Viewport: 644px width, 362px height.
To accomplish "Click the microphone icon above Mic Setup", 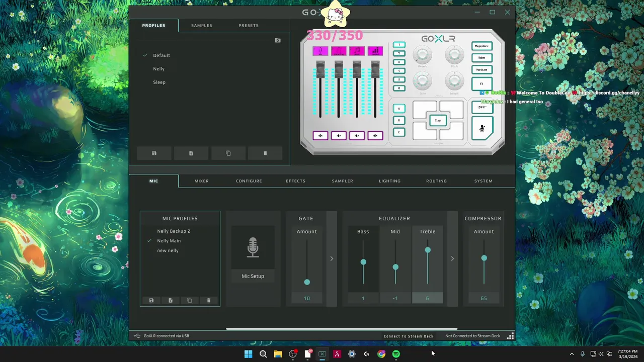I will pyautogui.click(x=253, y=247).
